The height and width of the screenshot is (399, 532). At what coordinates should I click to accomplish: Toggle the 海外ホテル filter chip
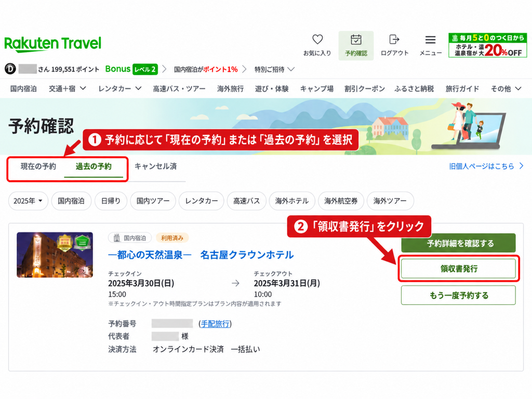pos(292,201)
